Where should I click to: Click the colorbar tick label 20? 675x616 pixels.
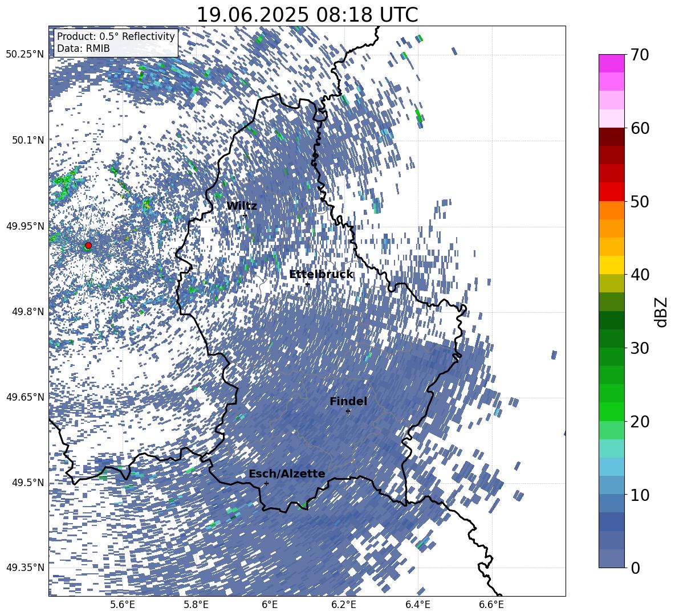pyautogui.click(x=640, y=422)
